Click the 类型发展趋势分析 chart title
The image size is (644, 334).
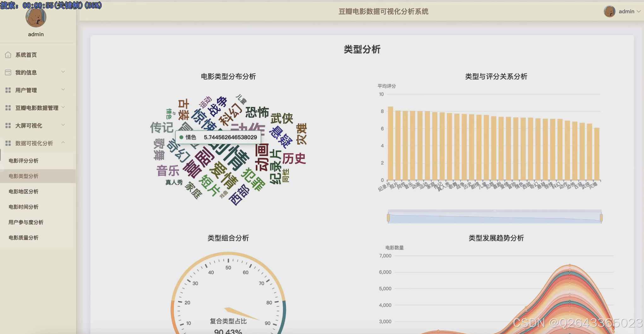tap(496, 238)
